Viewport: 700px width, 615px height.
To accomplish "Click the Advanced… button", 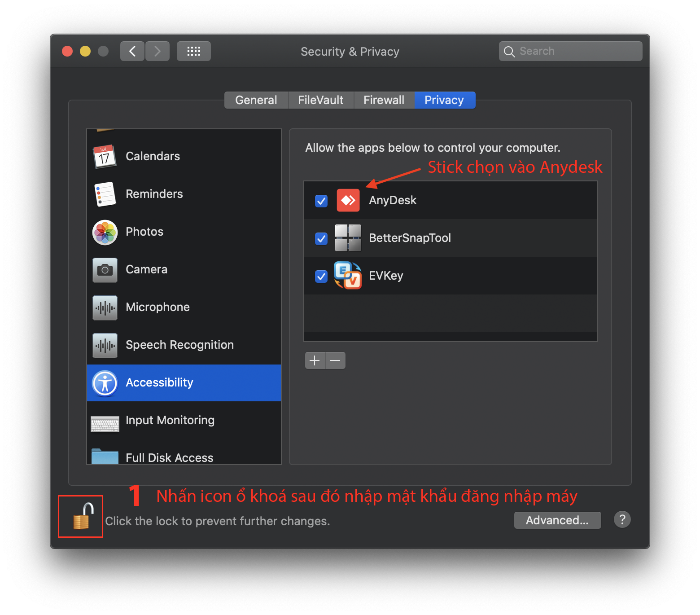I will (x=557, y=520).
